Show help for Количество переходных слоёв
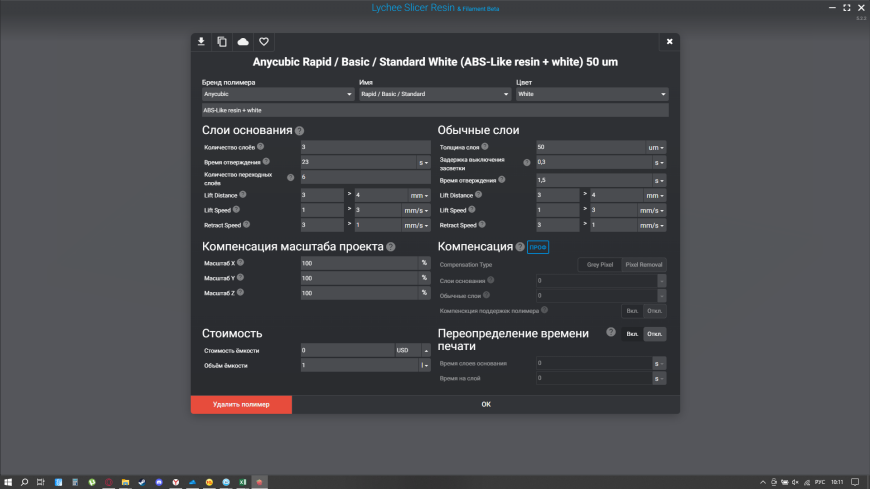 point(290,178)
